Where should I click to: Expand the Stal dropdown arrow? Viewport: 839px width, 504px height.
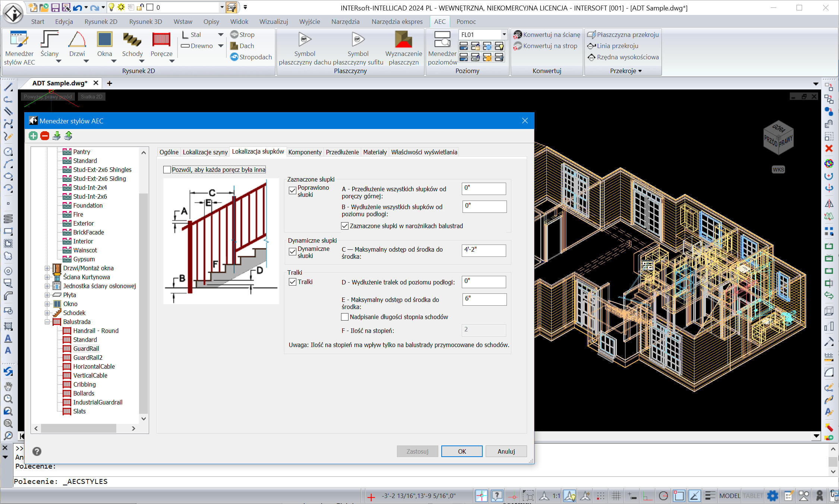pos(221,35)
